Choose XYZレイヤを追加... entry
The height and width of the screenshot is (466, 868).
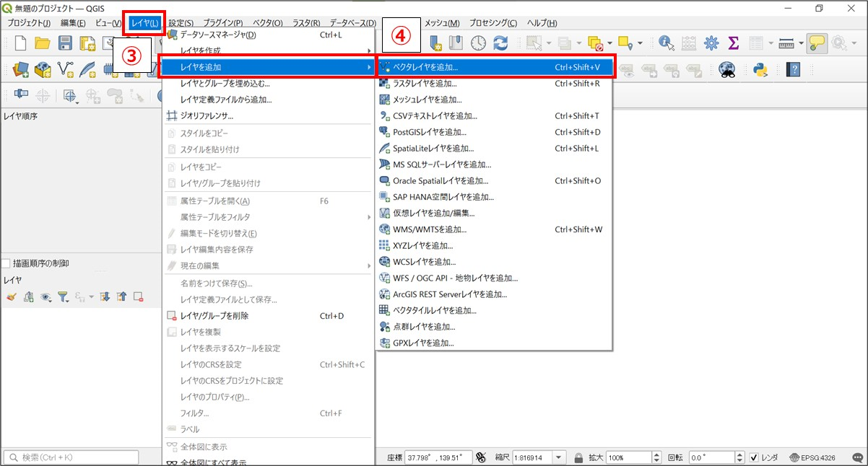pyautogui.click(x=495, y=246)
